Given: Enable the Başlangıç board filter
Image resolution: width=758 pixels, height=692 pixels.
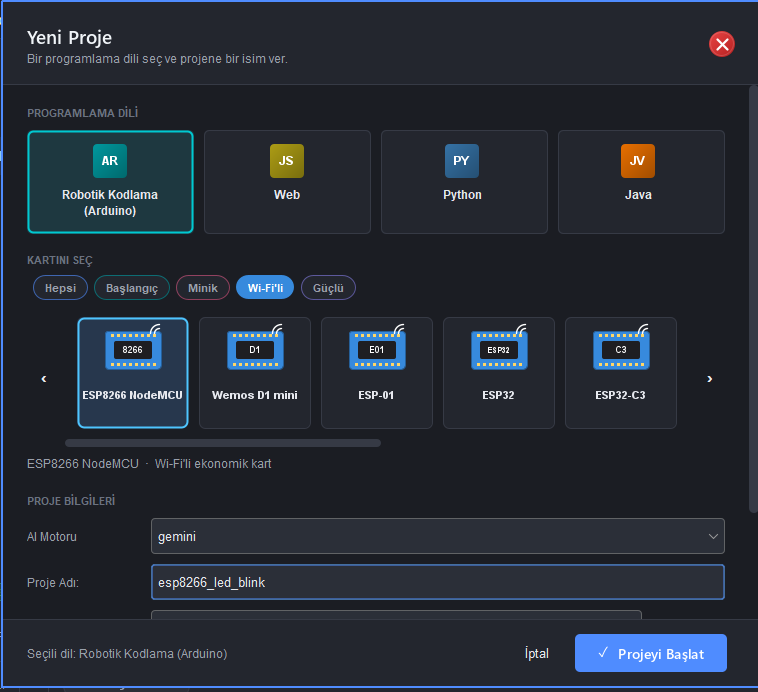Looking at the screenshot, I should pos(131,288).
